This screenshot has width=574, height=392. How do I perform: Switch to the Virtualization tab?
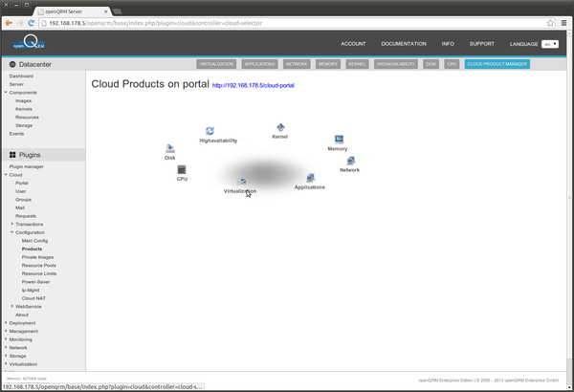click(216, 64)
